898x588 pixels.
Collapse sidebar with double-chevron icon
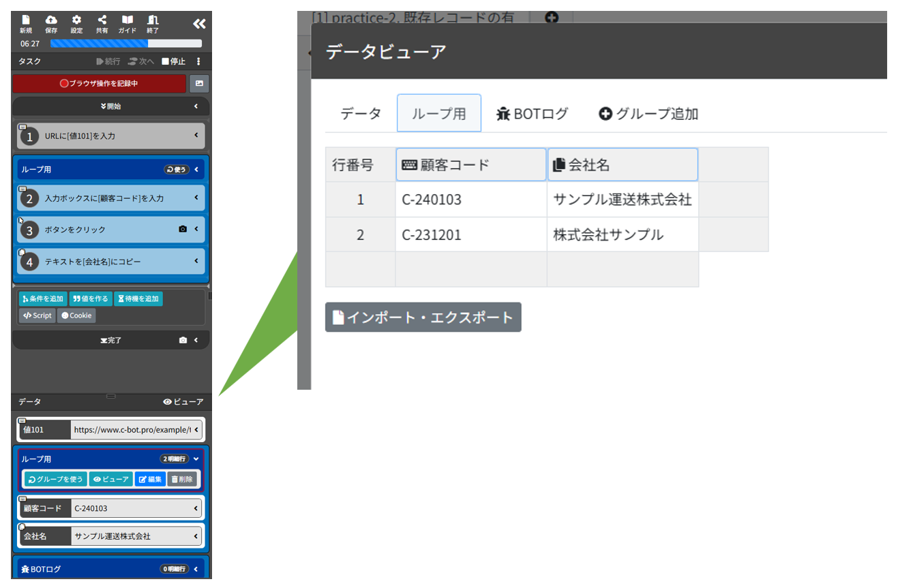pyautogui.click(x=198, y=24)
